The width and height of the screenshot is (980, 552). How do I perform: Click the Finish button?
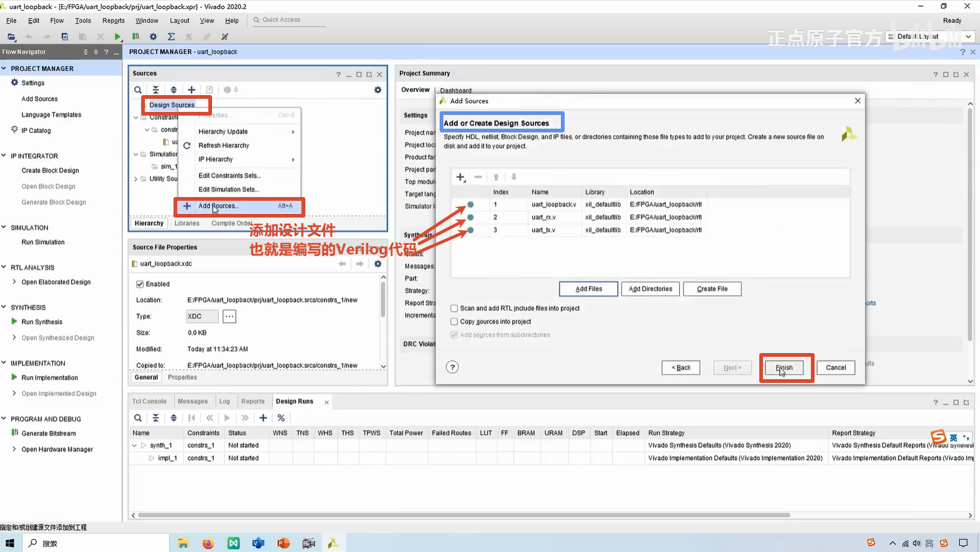[x=784, y=367]
